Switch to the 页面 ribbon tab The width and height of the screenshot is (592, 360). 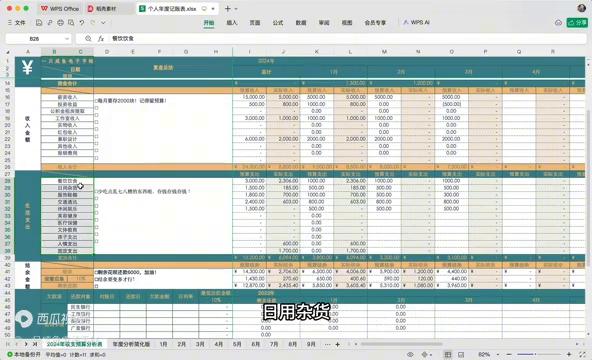[255, 23]
